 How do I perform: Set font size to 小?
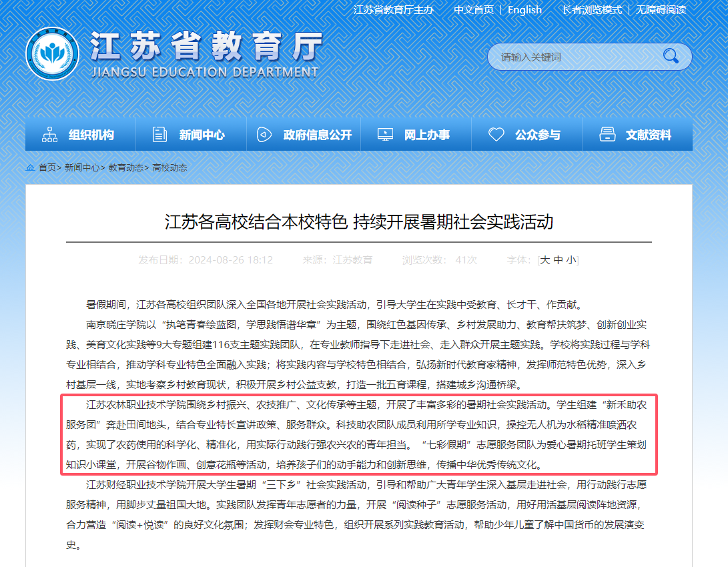coord(571,260)
